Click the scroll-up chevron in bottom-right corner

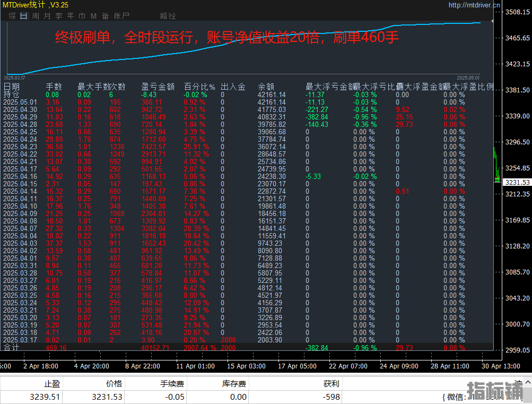528,382
